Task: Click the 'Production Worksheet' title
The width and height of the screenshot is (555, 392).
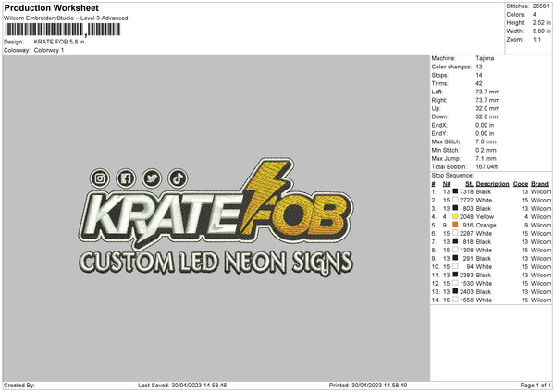Action: (52, 8)
